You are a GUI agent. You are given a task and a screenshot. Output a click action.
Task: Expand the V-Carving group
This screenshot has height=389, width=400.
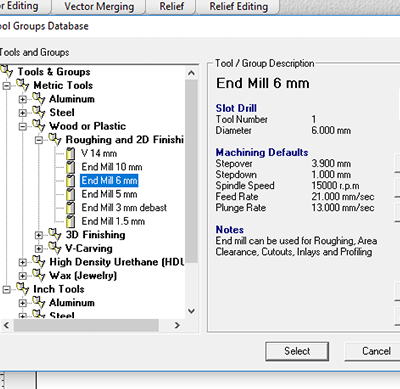tap(39, 249)
